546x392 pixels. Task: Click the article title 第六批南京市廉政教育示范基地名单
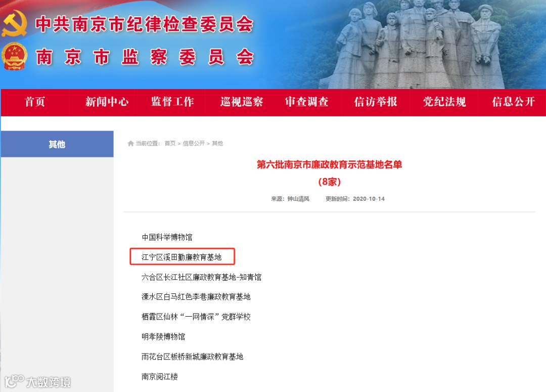coord(329,164)
